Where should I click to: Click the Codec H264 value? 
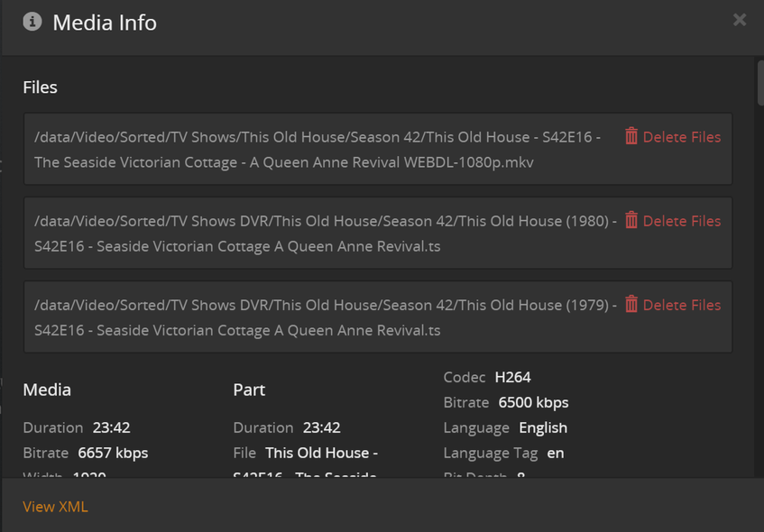pyautogui.click(x=512, y=377)
